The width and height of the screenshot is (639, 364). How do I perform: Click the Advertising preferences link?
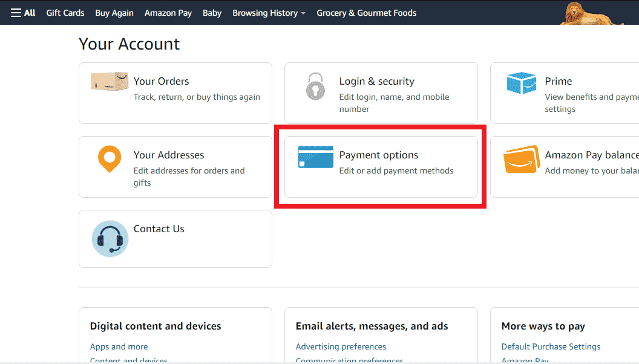[341, 346]
